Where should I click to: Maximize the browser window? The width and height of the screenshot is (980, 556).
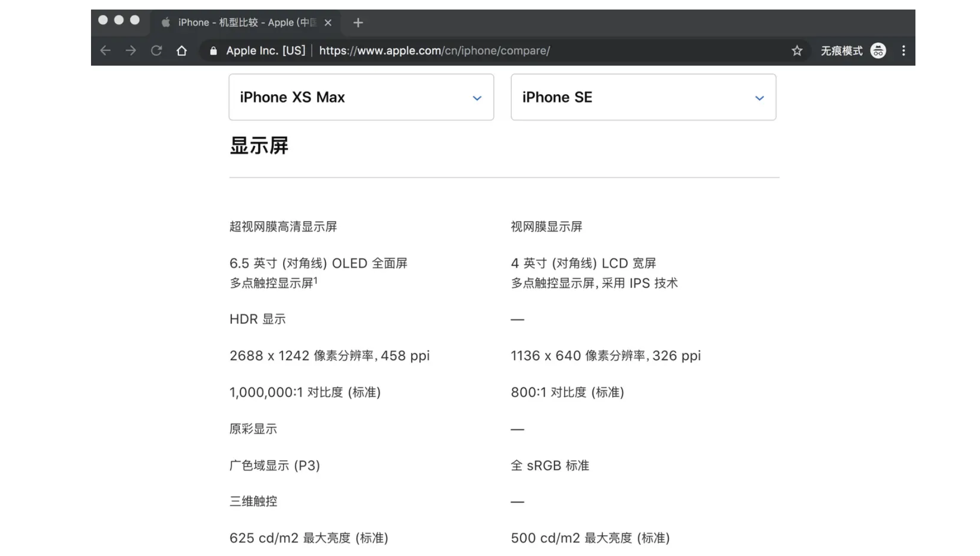pyautogui.click(x=135, y=20)
